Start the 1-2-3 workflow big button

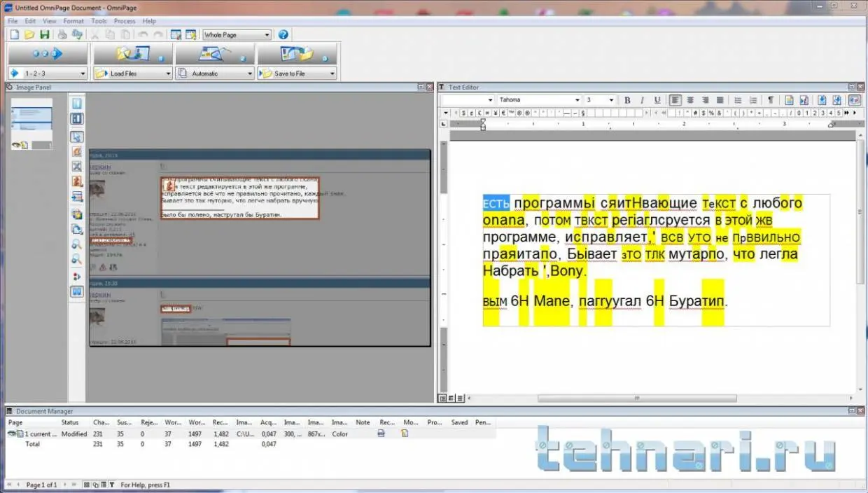pyautogui.click(x=48, y=54)
